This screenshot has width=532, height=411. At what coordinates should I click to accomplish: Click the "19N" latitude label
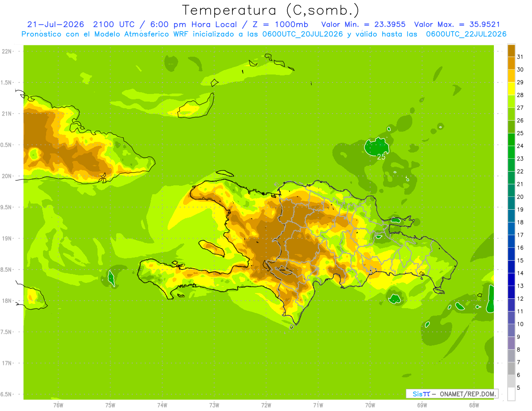(7, 239)
